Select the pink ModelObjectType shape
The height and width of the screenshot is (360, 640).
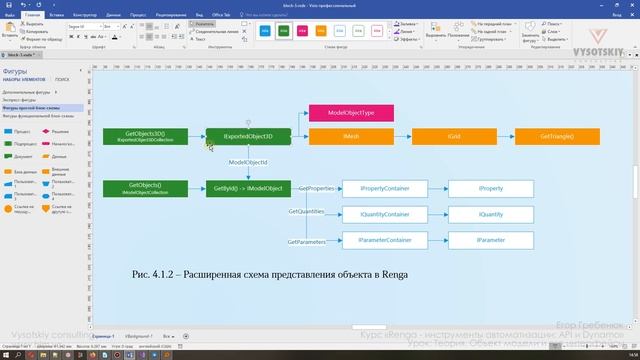click(x=351, y=113)
